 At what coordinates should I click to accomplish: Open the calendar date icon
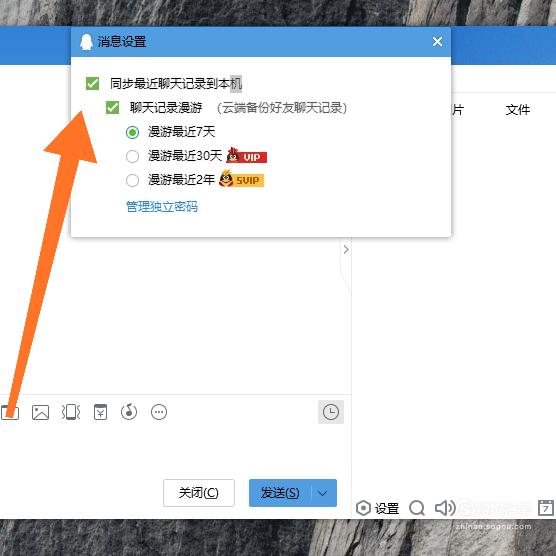tap(546, 508)
